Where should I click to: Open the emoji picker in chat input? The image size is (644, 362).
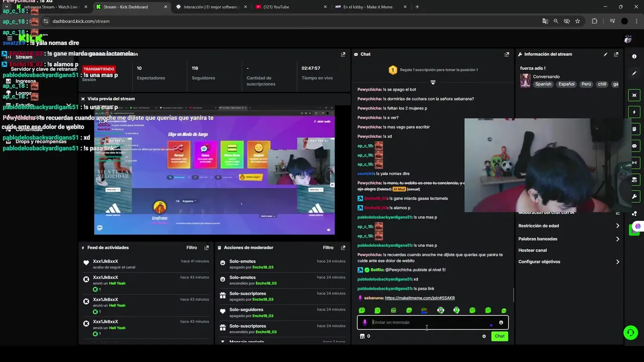[x=501, y=323]
